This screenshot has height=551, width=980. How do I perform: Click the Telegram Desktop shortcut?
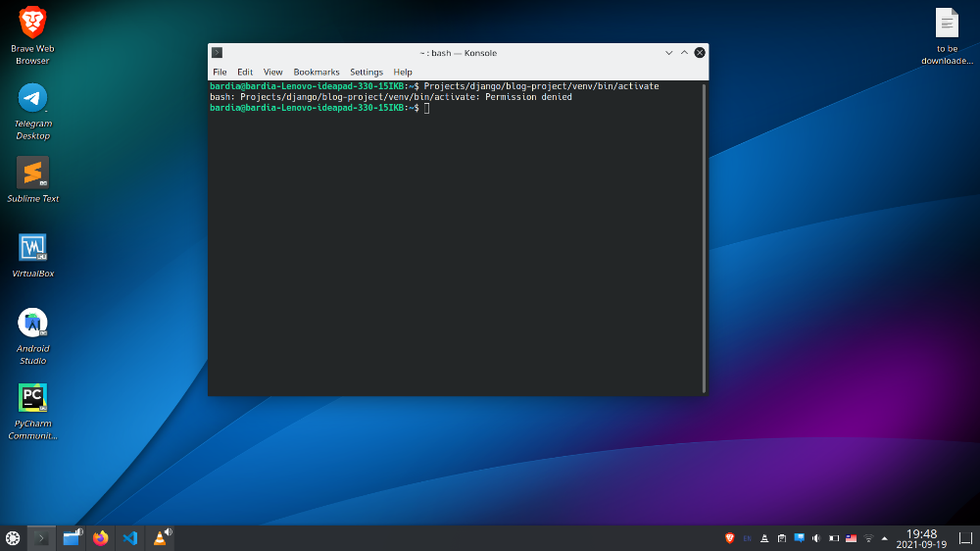(x=32, y=98)
